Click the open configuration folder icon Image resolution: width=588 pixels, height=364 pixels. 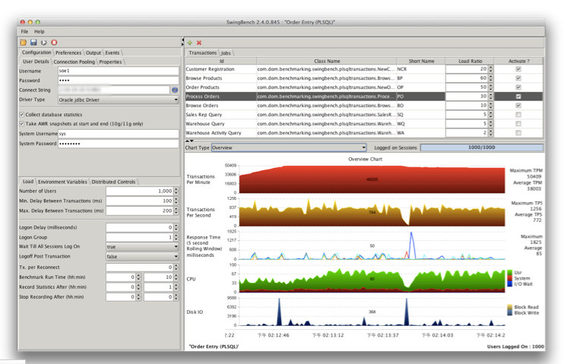pyautogui.click(x=24, y=43)
